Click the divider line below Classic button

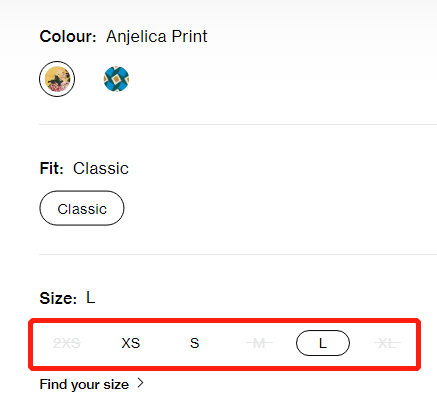pos(238,254)
